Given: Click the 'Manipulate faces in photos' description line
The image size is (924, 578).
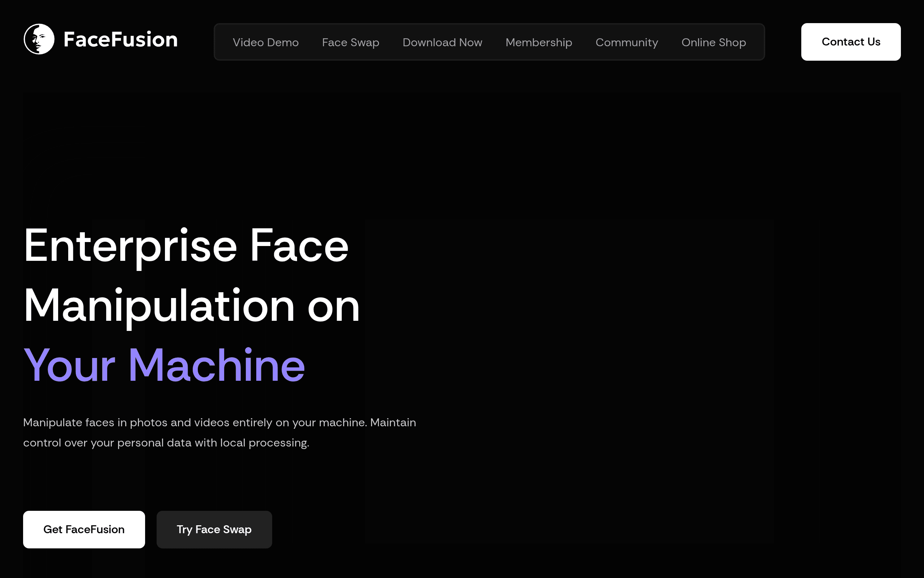Looking at the screenshot, I should click(x=219, y=422).
